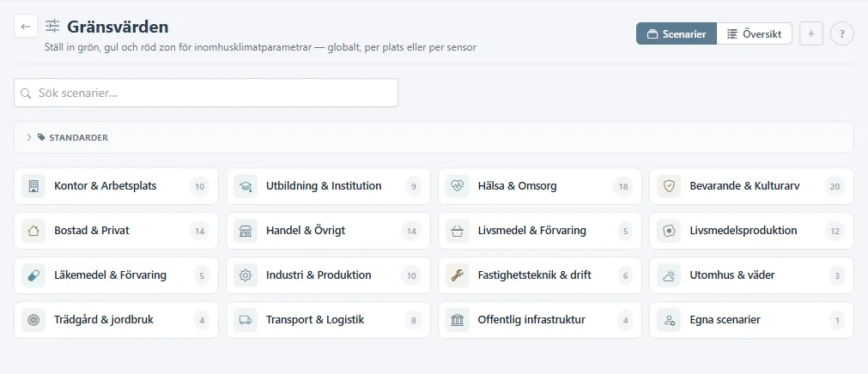Image resolution: width=868 pixels, height=374 pixels.
Task: Click the count badge 3 on Utomhus & väder
Action: [837, 275]
